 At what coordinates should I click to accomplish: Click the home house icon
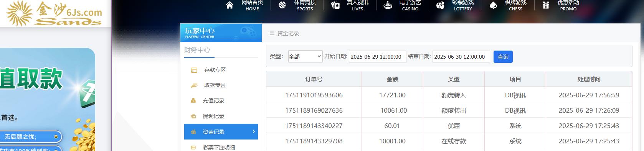tap(230, 5)
